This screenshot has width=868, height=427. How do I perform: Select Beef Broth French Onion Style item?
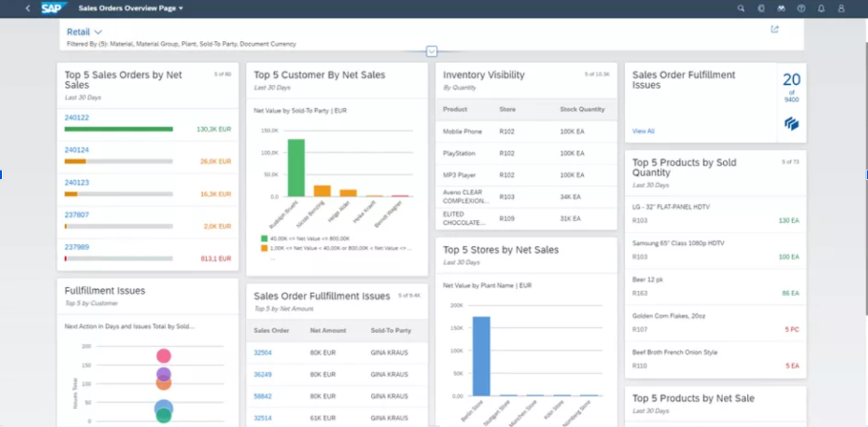click(x=715, y=359)
